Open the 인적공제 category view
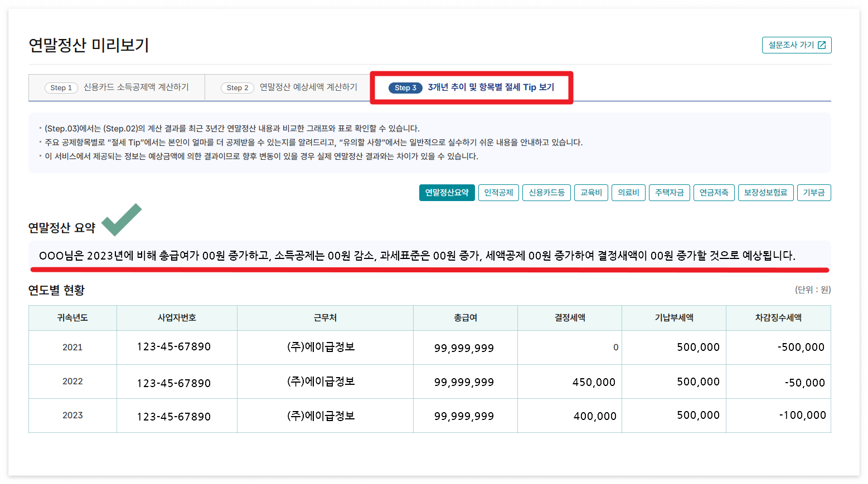868x484 pixels. coord(498,193)
